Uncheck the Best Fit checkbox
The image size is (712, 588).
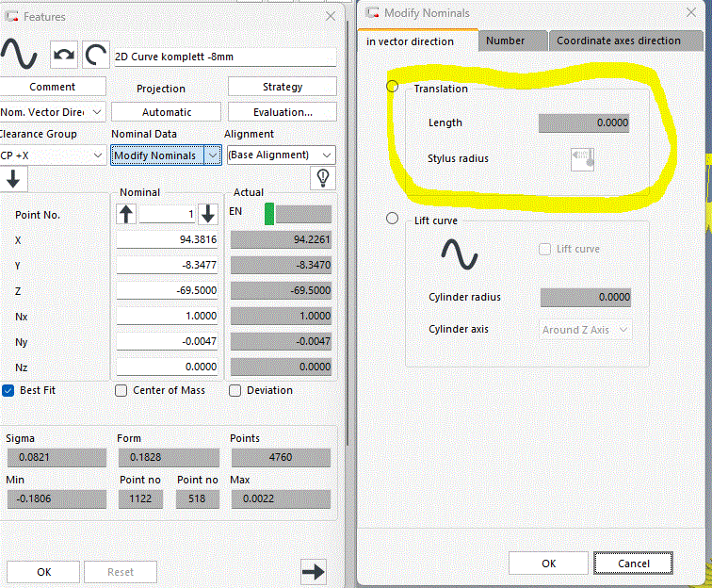click(x=8, y=390)
